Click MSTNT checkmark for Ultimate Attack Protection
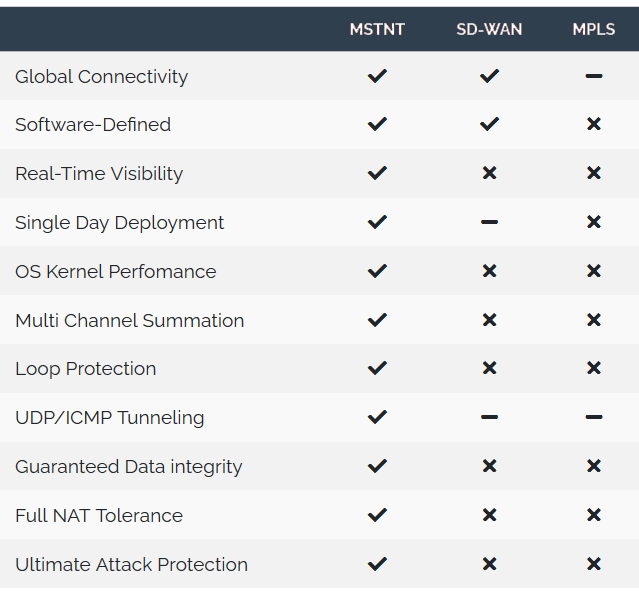639x601 pixels. [x=377, y=564]
